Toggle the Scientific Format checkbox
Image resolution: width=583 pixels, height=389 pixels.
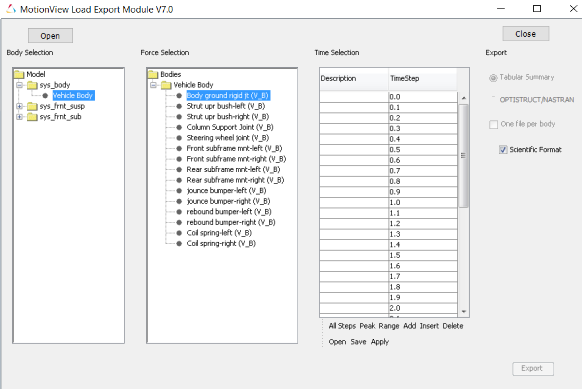(503, 150)
